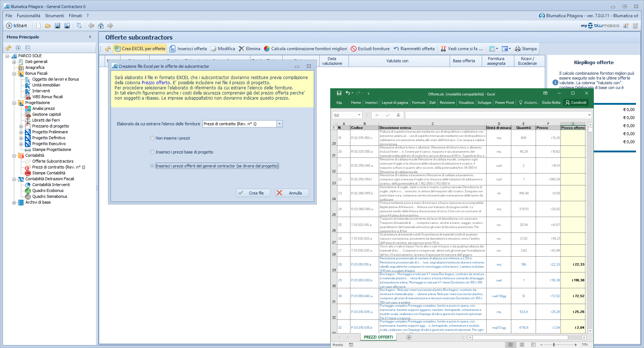Click the Excel zoom slider
This screenshot has height=348, width=644.
coord(554,345)
